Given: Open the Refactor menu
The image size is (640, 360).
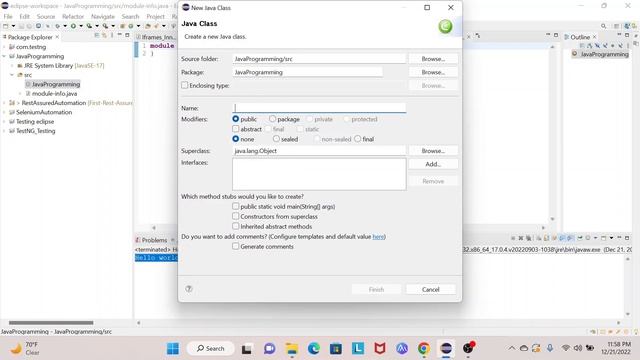Looking at the screenshot, I should click(73, 16).
